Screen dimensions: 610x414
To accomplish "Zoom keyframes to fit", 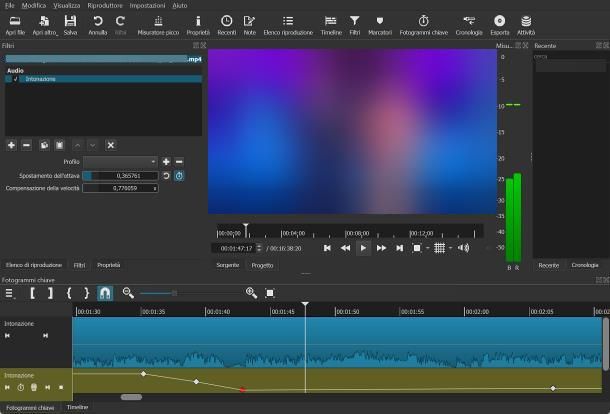I will pyautogui.click(x=270, y=293).
